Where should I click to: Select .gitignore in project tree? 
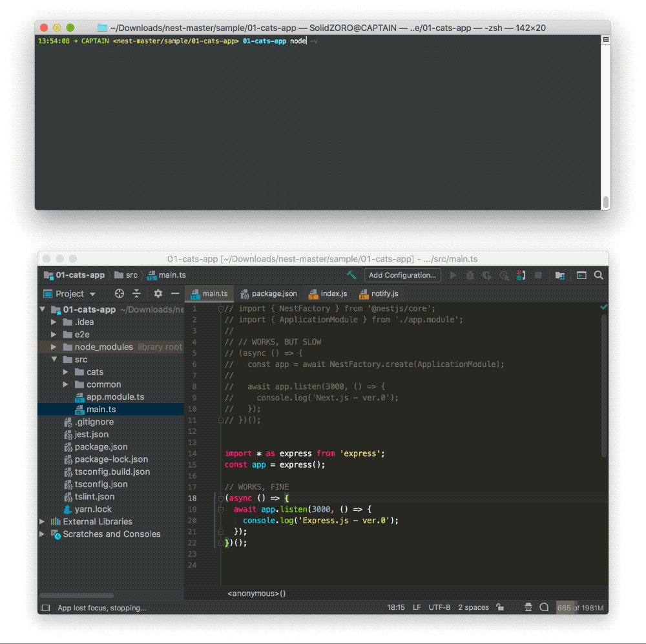[x=89, y=422]
